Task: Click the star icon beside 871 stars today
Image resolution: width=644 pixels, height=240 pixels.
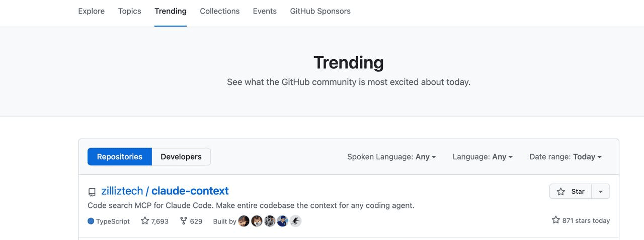Action: [x=556, y=220]
